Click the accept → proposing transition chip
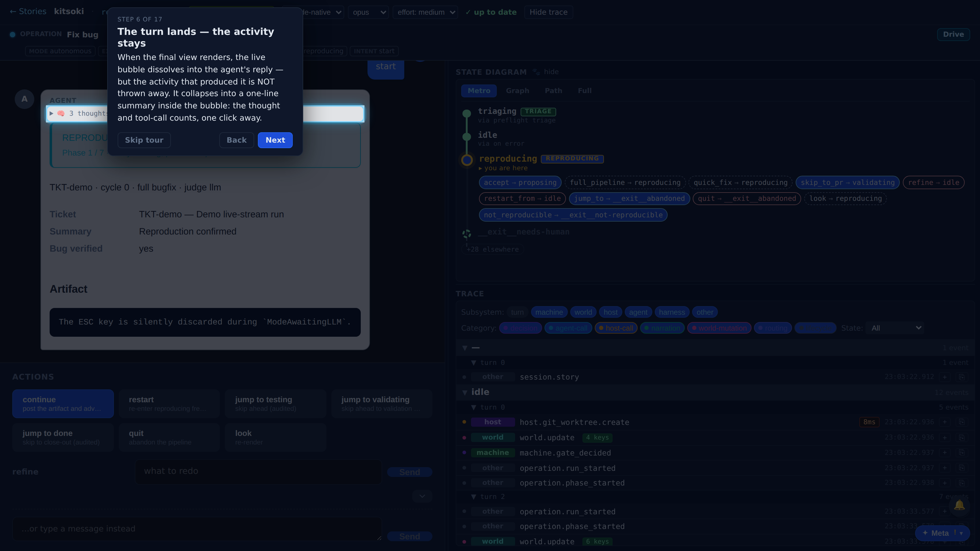This screenshot has height=551, width=980. pos(520,182)
